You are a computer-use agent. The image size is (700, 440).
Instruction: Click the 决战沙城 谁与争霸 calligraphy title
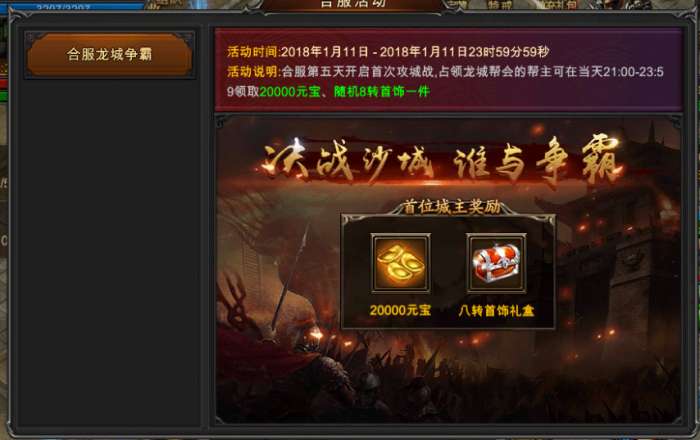pyautogui.click(x=441, y=161)
